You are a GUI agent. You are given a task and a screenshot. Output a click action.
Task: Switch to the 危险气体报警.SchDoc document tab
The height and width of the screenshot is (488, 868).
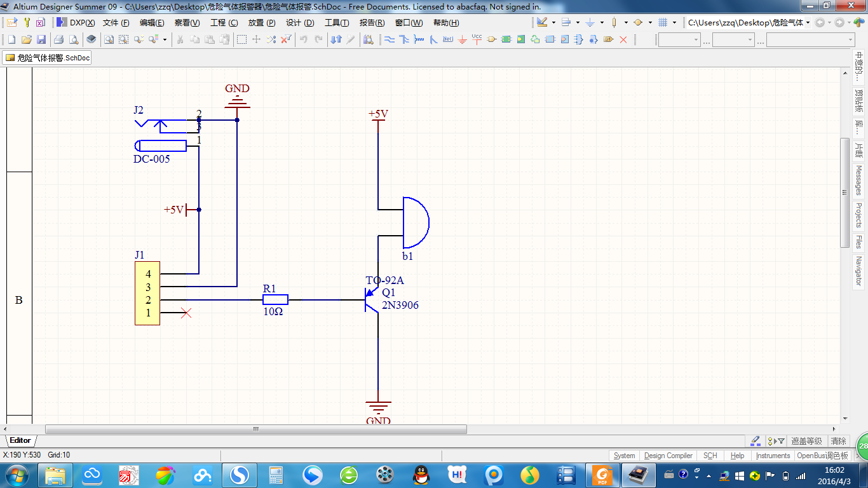pos(48,58)
